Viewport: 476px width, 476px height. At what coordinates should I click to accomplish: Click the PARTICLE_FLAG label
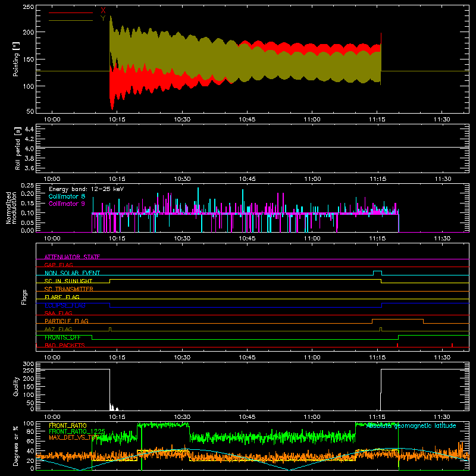67,321
